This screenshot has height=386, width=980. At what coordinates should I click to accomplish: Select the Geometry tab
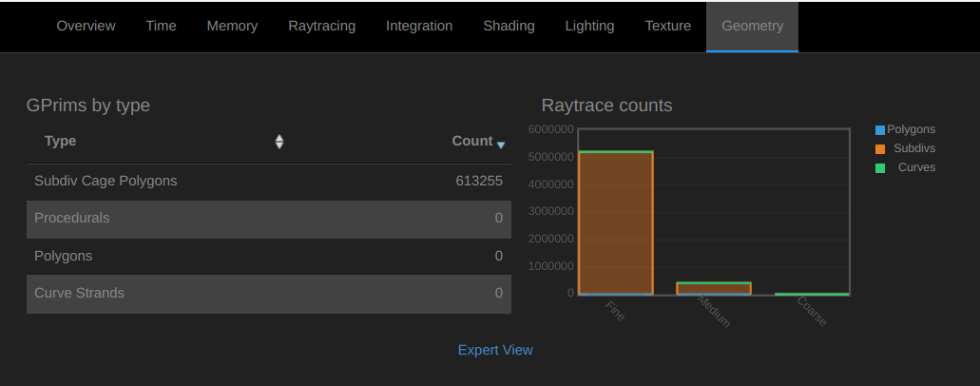[x=752, y=27]
